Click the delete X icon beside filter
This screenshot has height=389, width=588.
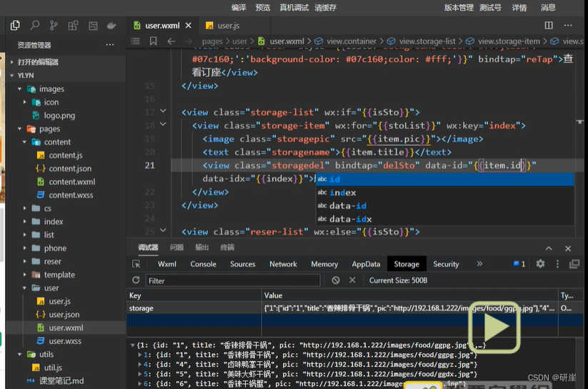pos(352,280)
